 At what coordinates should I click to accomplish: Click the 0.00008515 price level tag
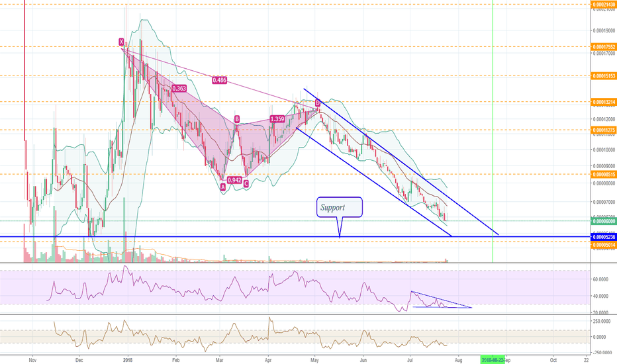click(x=604, y=174)
